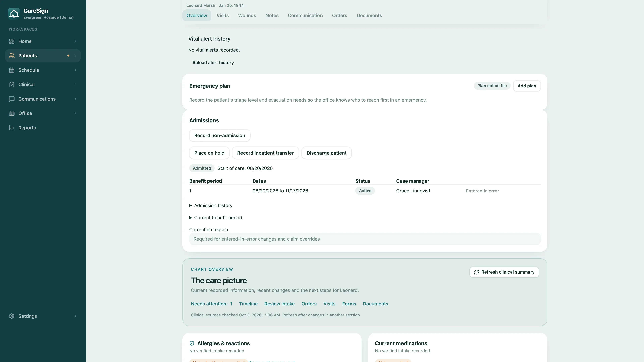Click Place on hold button

209,153
